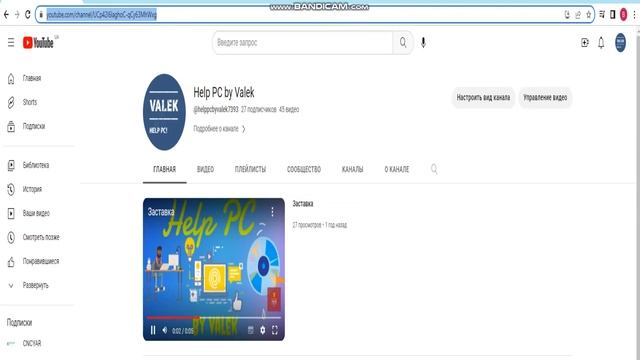Click the YouTube logo
The width and height of the screenshot is (640, 360).
(38, 42)
